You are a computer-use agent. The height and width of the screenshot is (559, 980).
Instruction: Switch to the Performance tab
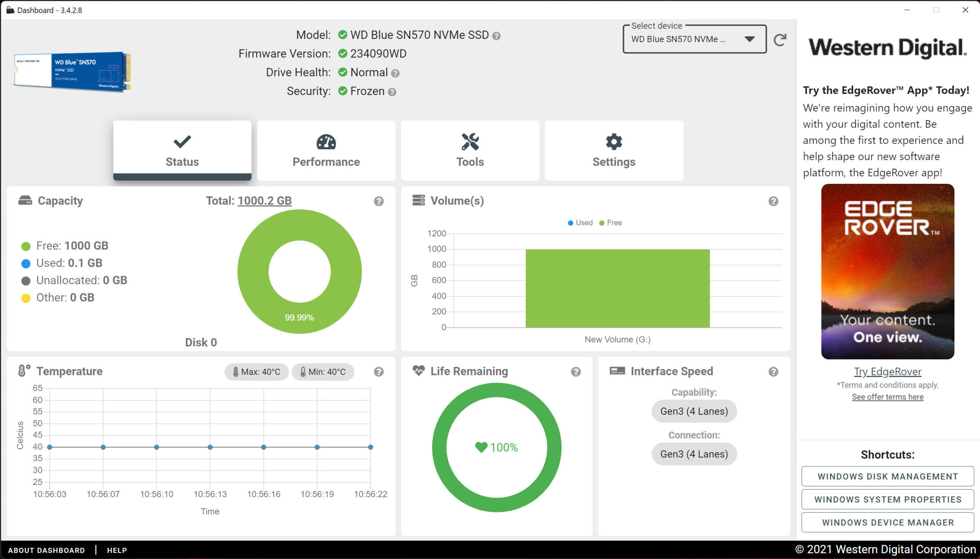326,150
